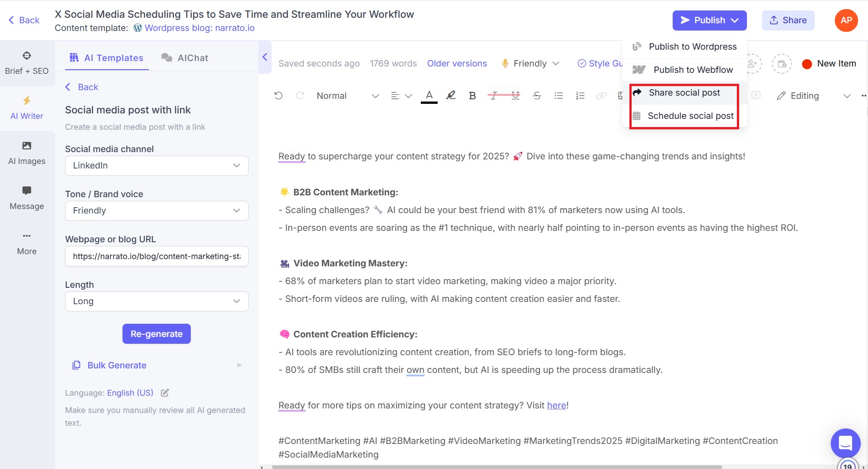Expand Bulk Generate

coord(156,365)
